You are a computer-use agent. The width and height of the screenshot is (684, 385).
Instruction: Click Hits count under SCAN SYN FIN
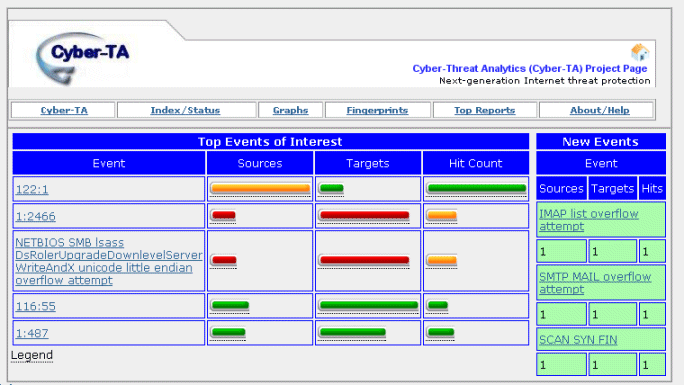point(652,364)
